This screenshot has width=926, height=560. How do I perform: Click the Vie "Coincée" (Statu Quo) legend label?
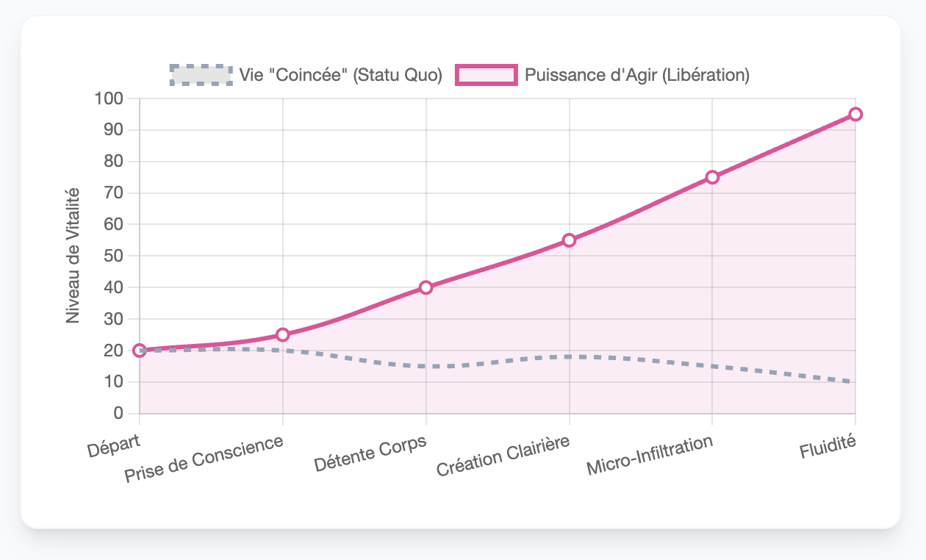[x=340, y=75]
